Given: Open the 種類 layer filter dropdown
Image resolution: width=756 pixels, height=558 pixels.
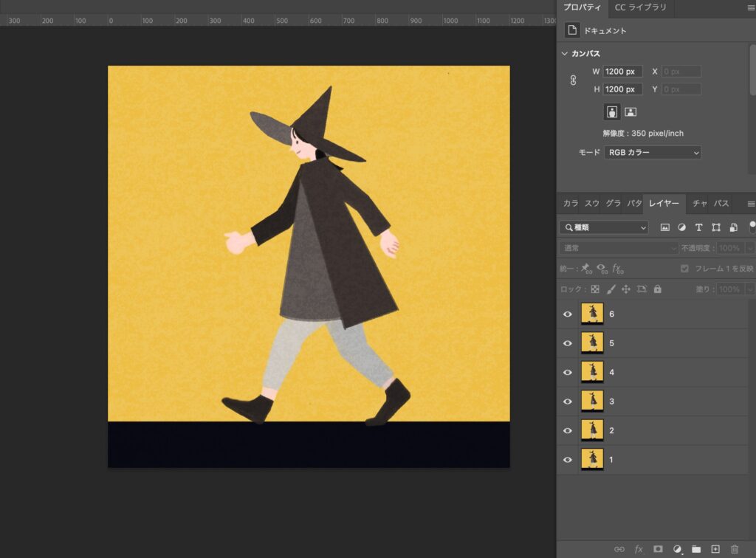Looking at the screenshot, I should (x=604, y=227).
